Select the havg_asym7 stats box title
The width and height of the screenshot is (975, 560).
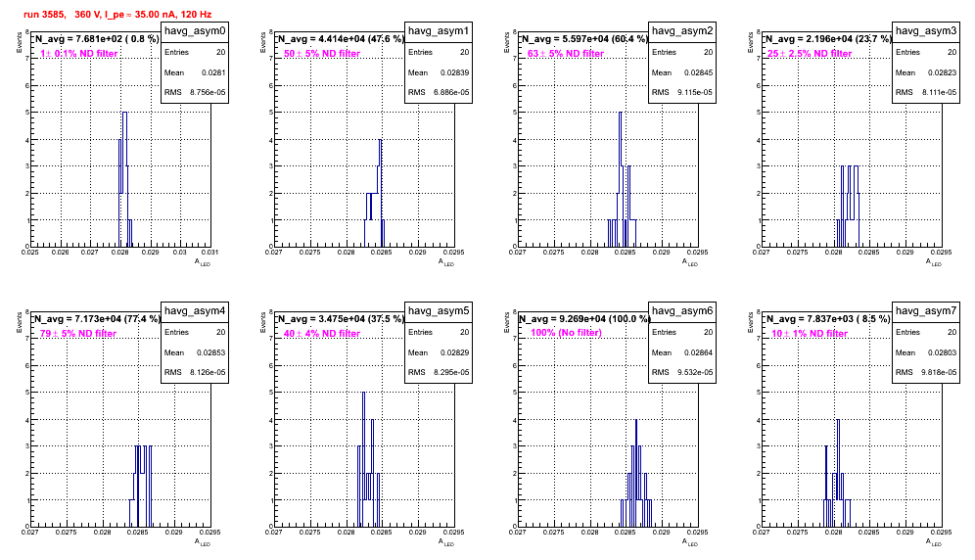pyautogui.click(x=926, y=311)
